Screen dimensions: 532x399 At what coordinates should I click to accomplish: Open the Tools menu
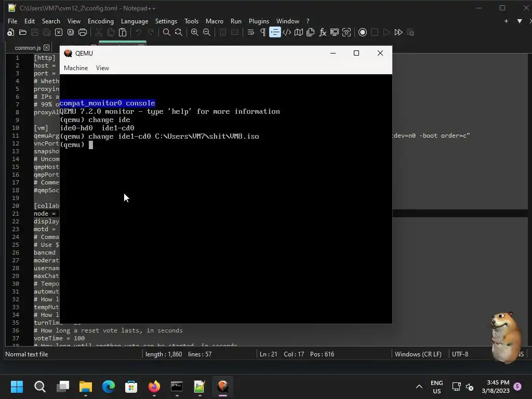click(191, 21)
